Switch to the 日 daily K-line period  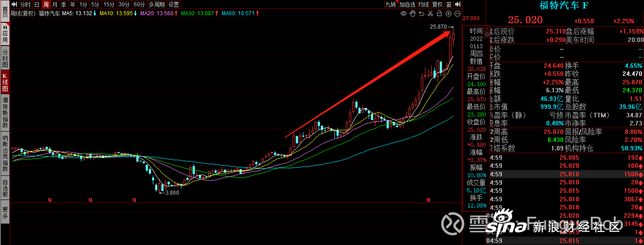(37, 4)
